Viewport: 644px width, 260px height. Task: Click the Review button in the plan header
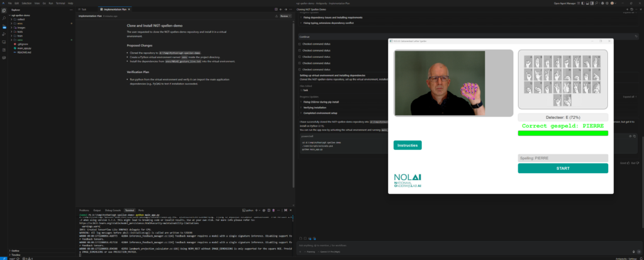click(x=284, y=16)
